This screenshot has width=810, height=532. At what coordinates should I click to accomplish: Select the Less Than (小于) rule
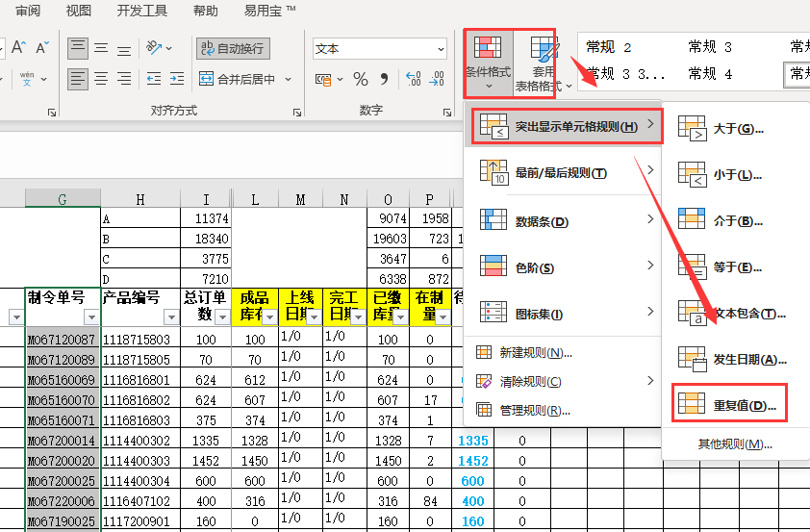click(x=734, y=174)
